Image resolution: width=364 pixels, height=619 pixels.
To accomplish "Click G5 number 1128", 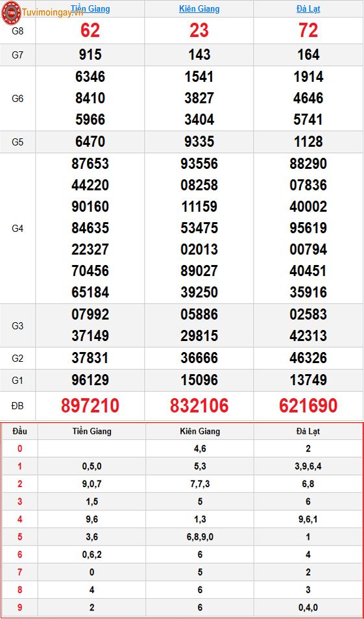I will 308,142.
